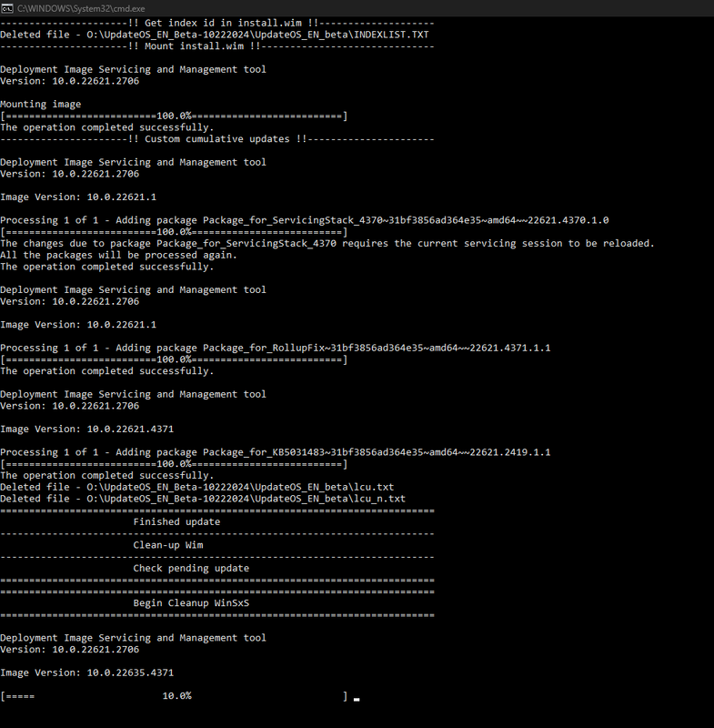714x728 pixels.
Task: Select 'All the packages will be processed again.'
Action: coord(118,255)
